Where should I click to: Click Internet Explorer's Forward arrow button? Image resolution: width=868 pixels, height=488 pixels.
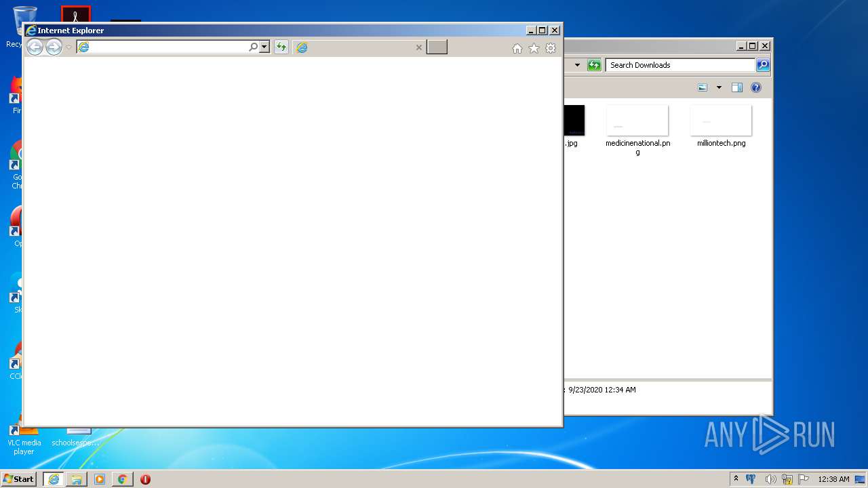54,47
